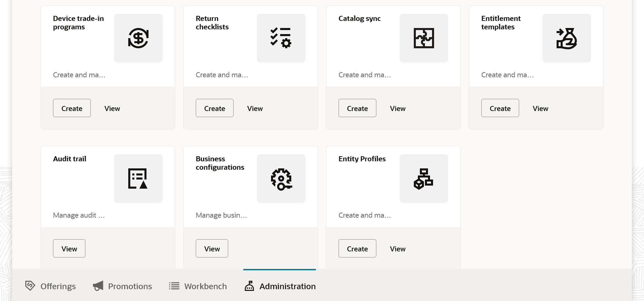The image size is (644, 301).
Task: View the Catalog sync list
Action: (398, 108)
